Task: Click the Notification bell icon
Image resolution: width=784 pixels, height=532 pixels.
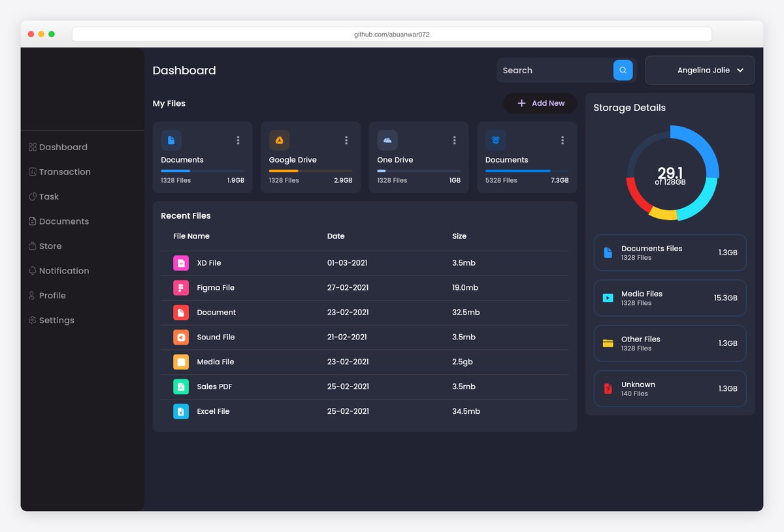Action: click(32, 271)
